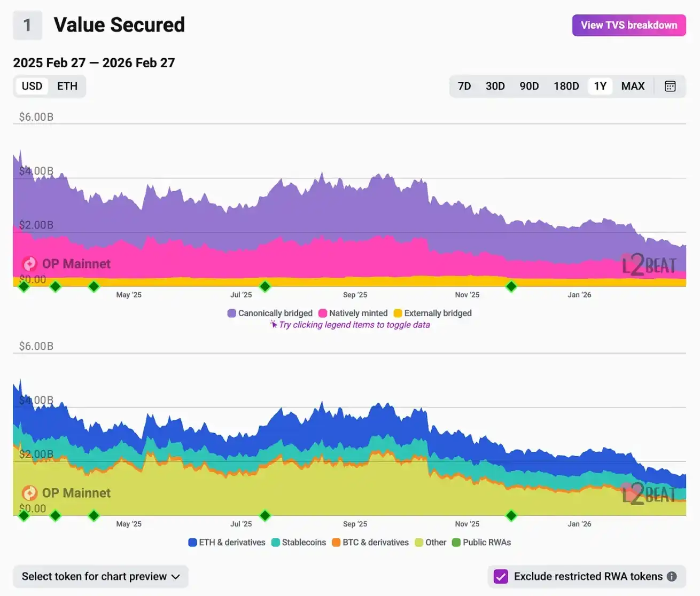Uncheck Exclude restricted RWA tokens
Viewport: 700px width, 596px height.
(500, 576)
